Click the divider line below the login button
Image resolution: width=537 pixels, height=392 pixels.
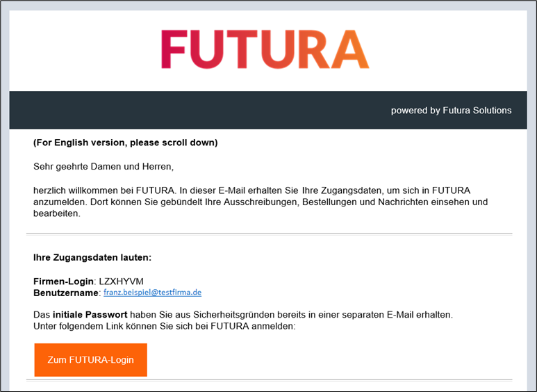[269, 379]
